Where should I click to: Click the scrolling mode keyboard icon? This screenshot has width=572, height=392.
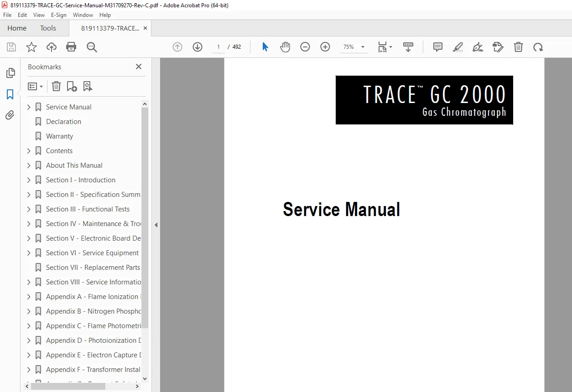point(408,47)
